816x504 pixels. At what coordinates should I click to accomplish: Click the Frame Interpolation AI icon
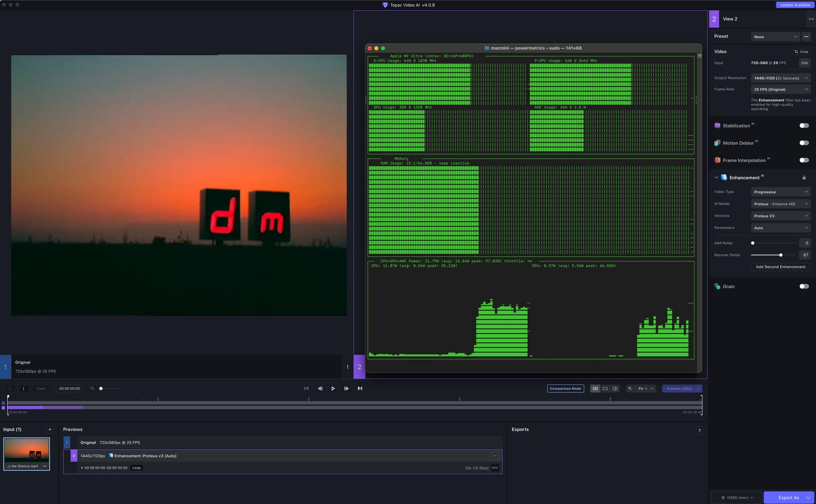718,160
